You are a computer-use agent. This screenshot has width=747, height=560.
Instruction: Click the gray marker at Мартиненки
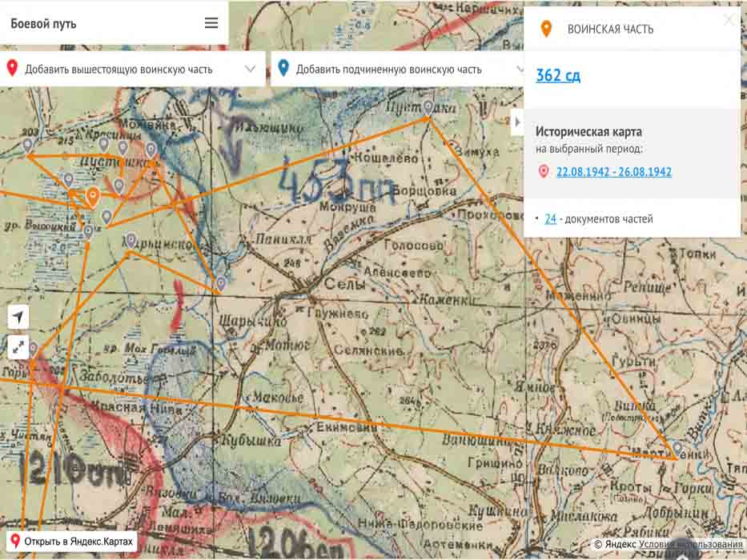pyautogui.click(x=677, y=448)
